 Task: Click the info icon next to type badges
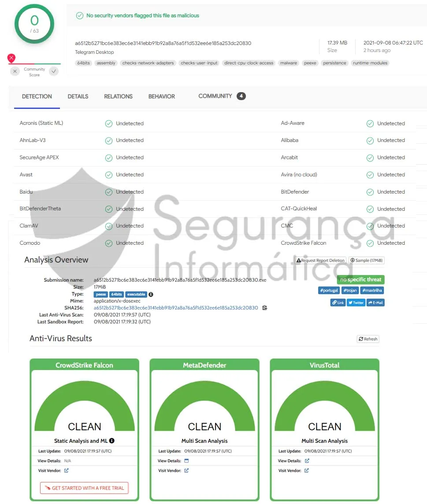tap(151, 295)
